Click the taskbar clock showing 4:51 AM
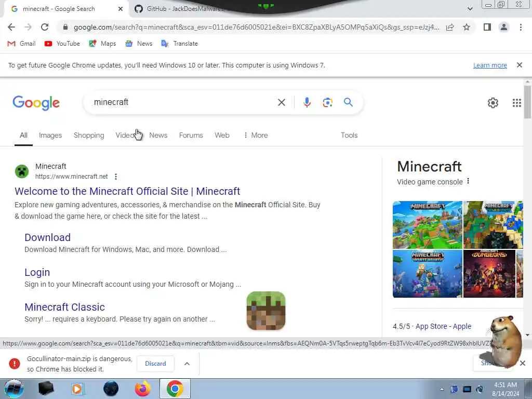The width and height of the screenshot is (532, 399). [x=505, y=389]
